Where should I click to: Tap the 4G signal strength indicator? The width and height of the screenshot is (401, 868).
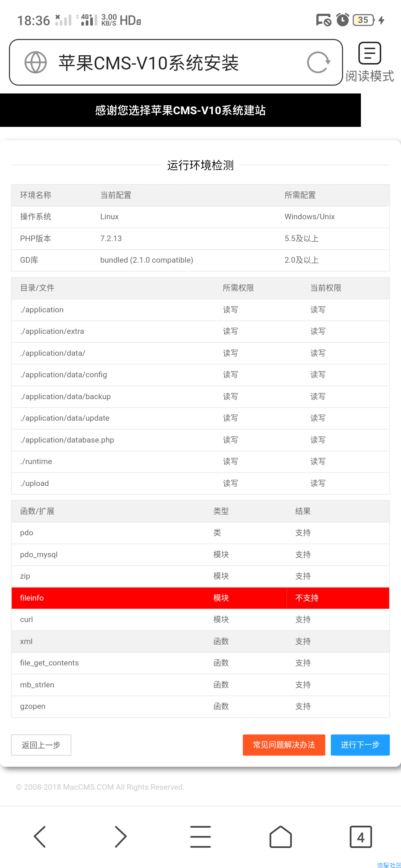click(x=88, y=20)
